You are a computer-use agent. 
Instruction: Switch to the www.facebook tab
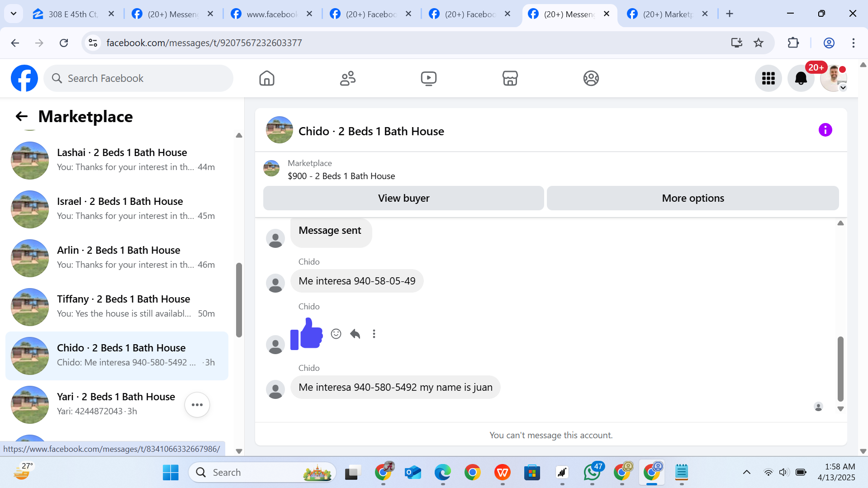pyautogui.click(x=272, y=14)
